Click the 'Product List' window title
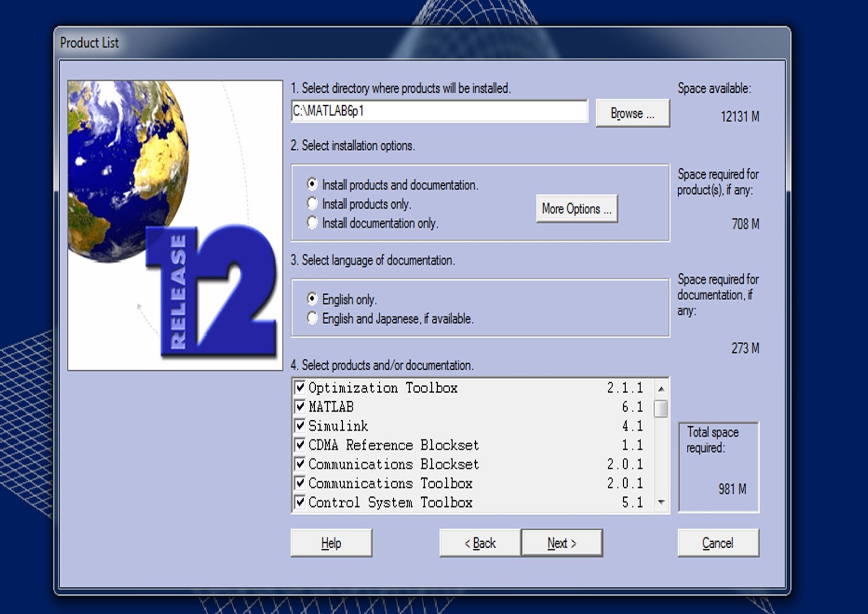The height and width of the screenshot is (614, 868). (x=89, y=42)
